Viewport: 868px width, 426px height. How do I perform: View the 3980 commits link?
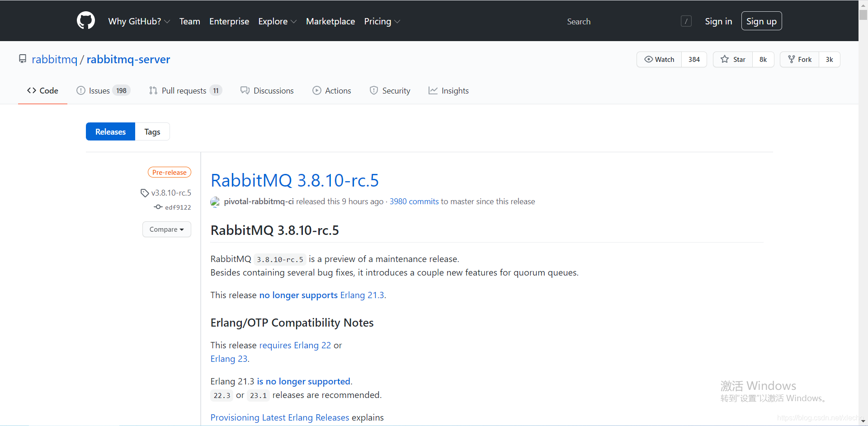tap(414, 201)
